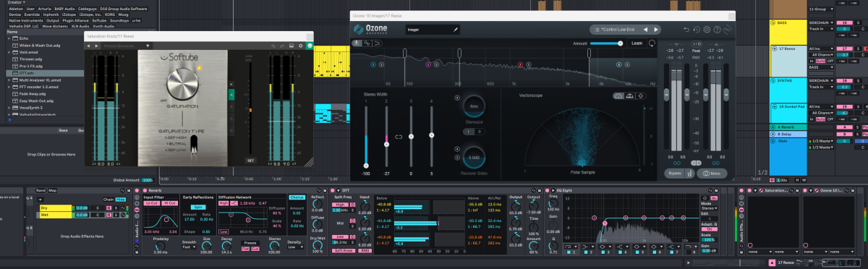Viewport: 868px width, 269px height.
Task: Open 11-Group routing dropdown
Action: pyautogui.click(x=820, y=9)
